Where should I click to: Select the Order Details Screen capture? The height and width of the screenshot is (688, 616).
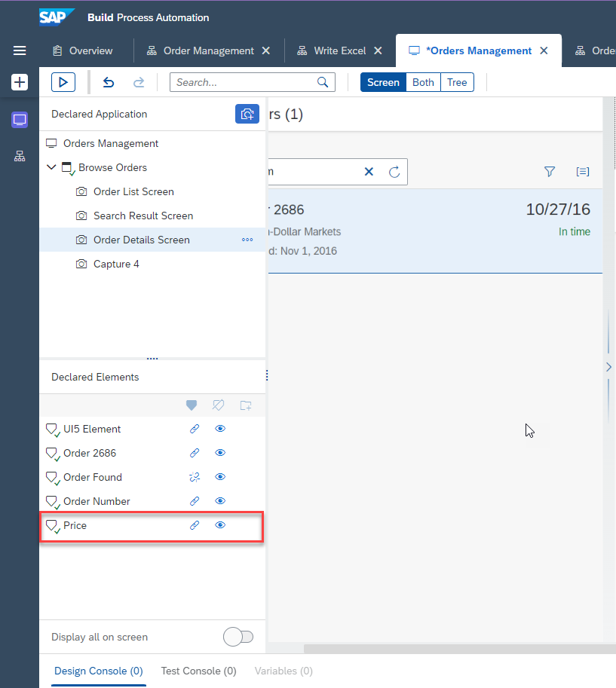(x=152, y=240)
